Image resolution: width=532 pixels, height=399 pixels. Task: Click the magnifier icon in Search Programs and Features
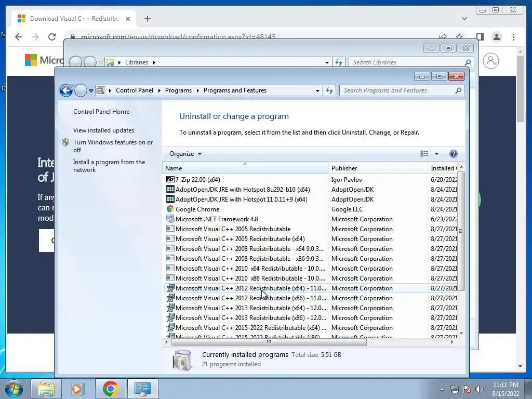(x=458, y=90)
